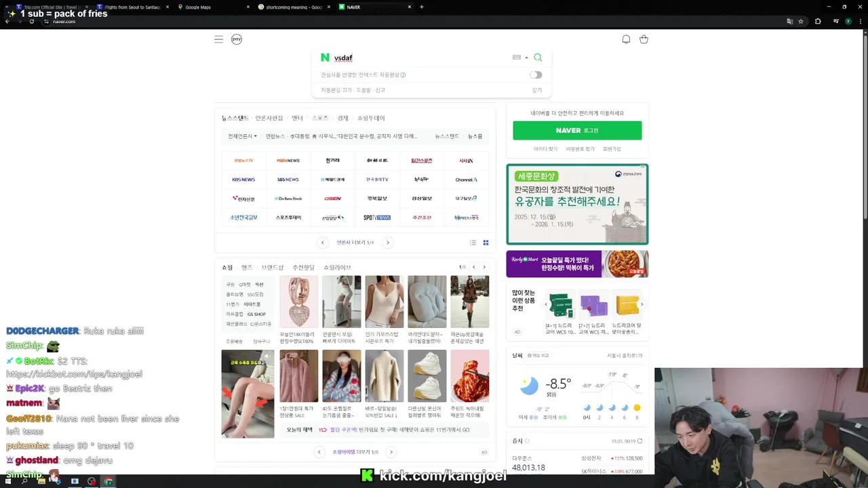Click the green NAVER login button
The image size is (868, 488).
click(577, 130)
